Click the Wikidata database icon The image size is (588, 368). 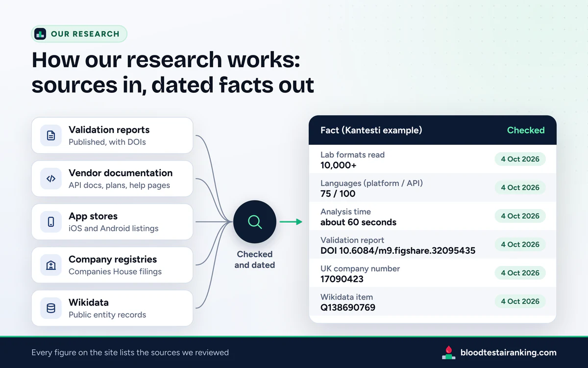click(51, 308)
